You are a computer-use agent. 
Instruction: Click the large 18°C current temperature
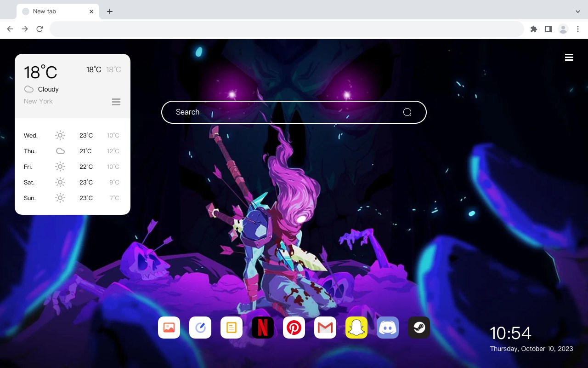40,72
